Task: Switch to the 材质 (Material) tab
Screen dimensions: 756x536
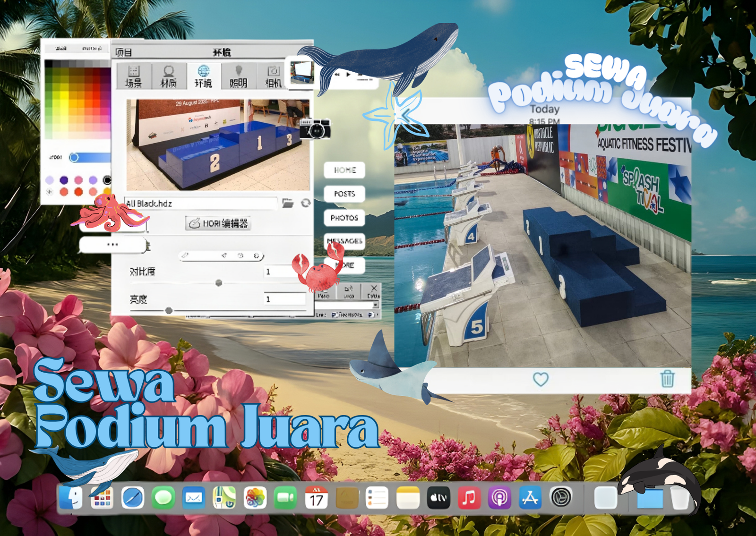Action: click(x=169, y=76)
